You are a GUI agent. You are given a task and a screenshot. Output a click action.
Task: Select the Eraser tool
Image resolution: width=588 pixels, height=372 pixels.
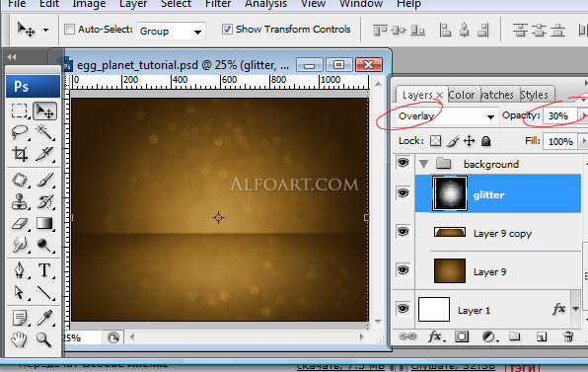[x=20, y=224]
